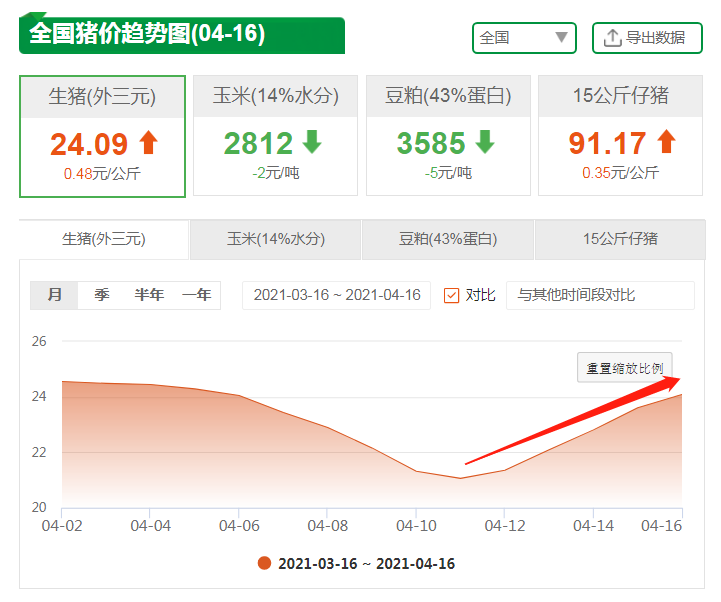Screen dimensions: 721x602
Task: Open the 与其他时间段对比 comparison selector
Action: [599, 295]
